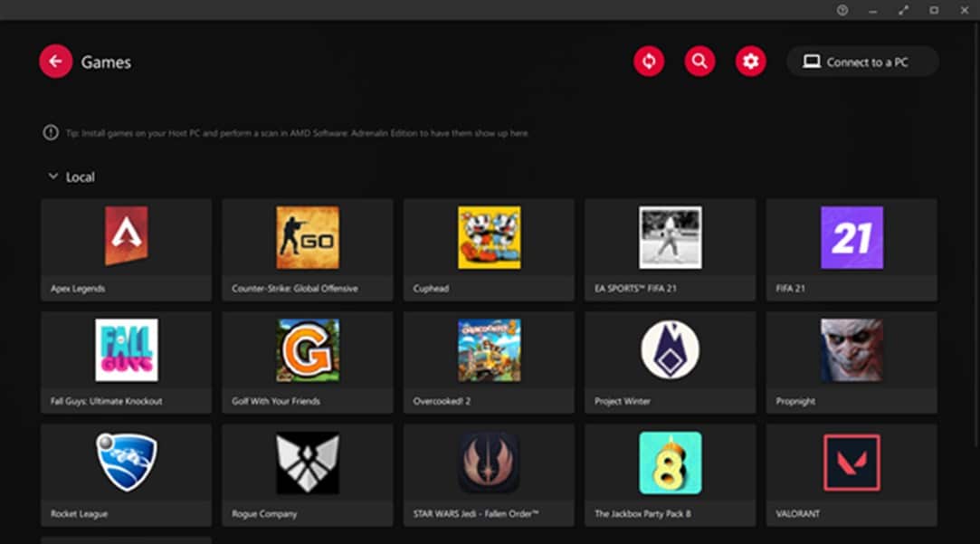Click the search icon

tap(699, 62)
